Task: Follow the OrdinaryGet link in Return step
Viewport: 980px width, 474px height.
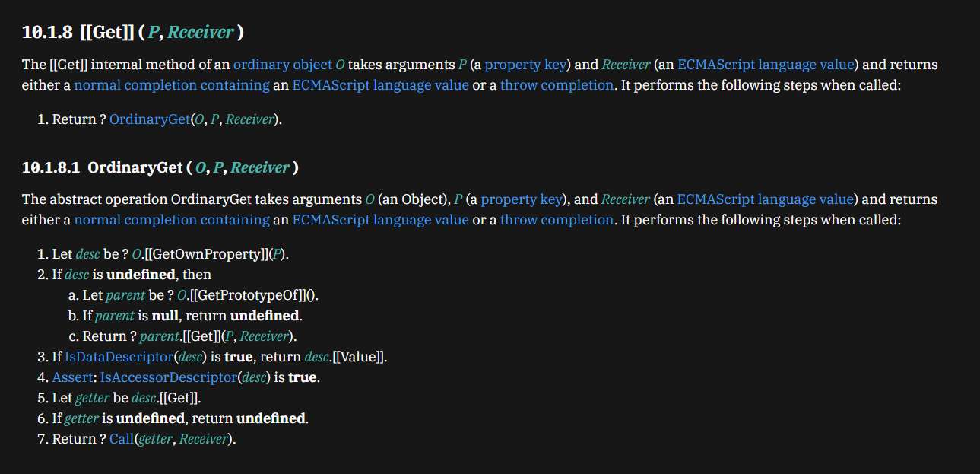Action: coord(148,119)
